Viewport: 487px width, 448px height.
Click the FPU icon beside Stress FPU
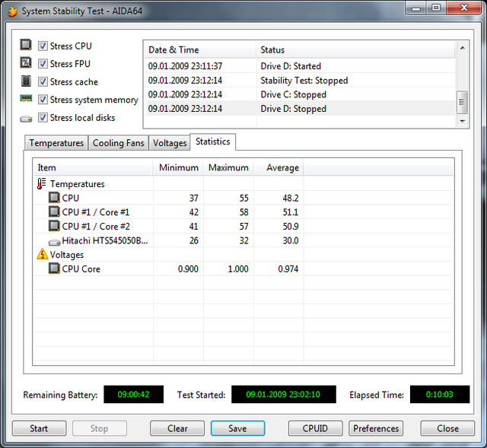pyautogui.click(x=26, y=62)
